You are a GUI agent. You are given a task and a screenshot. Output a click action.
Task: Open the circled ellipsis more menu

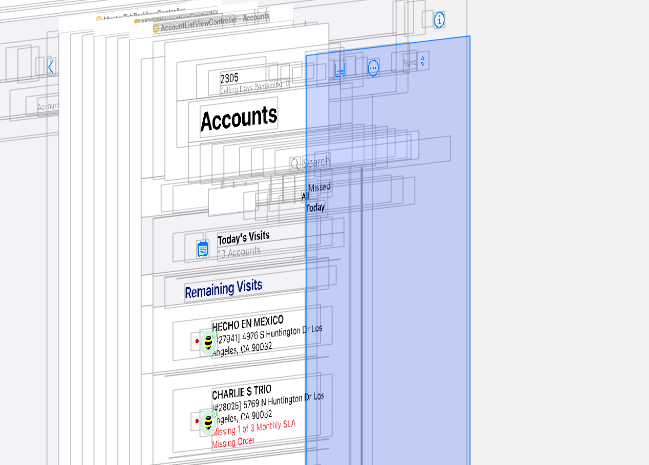(x=373, y=68)
